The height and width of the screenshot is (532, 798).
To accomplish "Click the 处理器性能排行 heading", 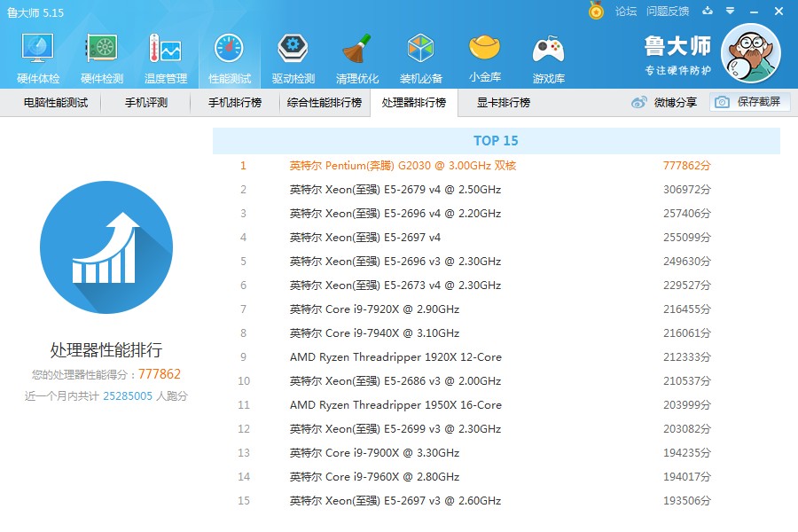I will (106, 349).
